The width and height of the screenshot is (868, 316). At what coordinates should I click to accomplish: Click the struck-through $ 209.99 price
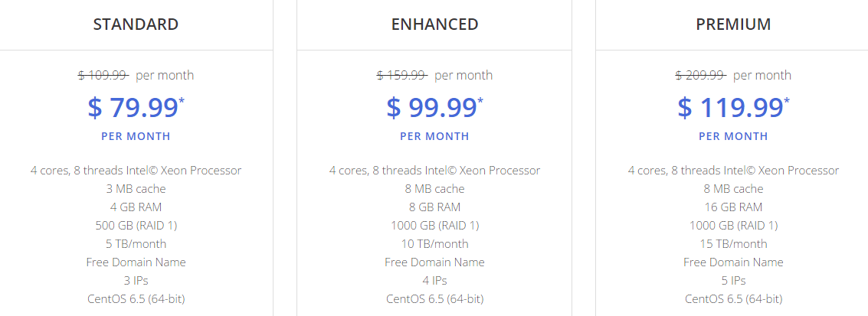(x=701, y=74)
